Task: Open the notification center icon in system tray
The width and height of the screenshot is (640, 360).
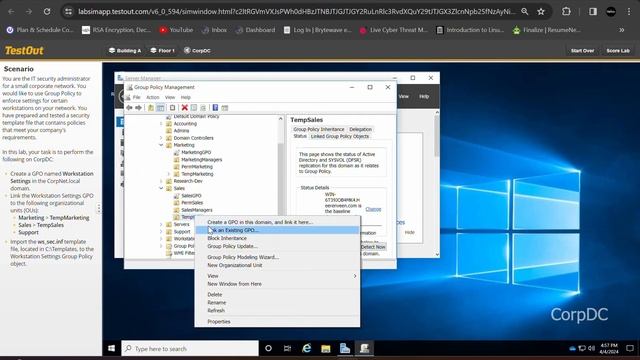Action: coord(630,349)
